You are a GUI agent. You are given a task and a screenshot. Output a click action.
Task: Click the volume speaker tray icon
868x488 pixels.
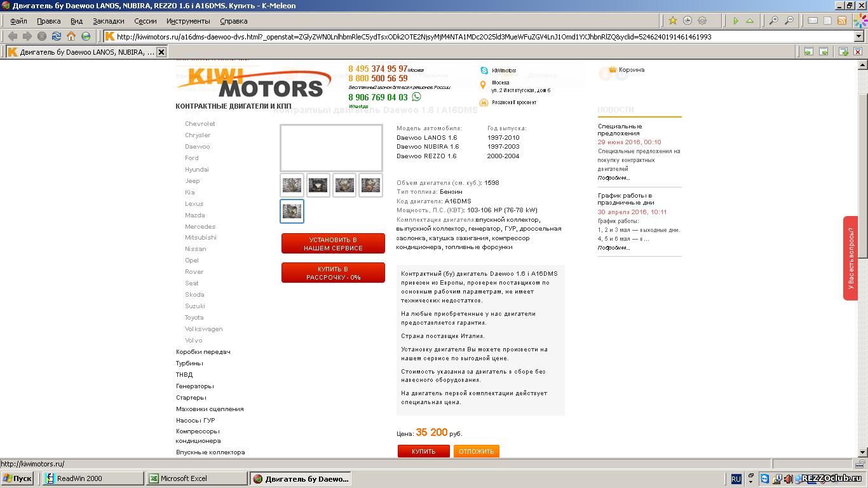789,478
